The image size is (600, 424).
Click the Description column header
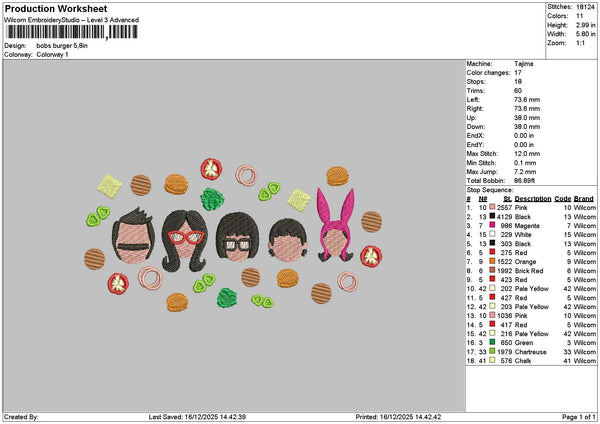point(533,199)
